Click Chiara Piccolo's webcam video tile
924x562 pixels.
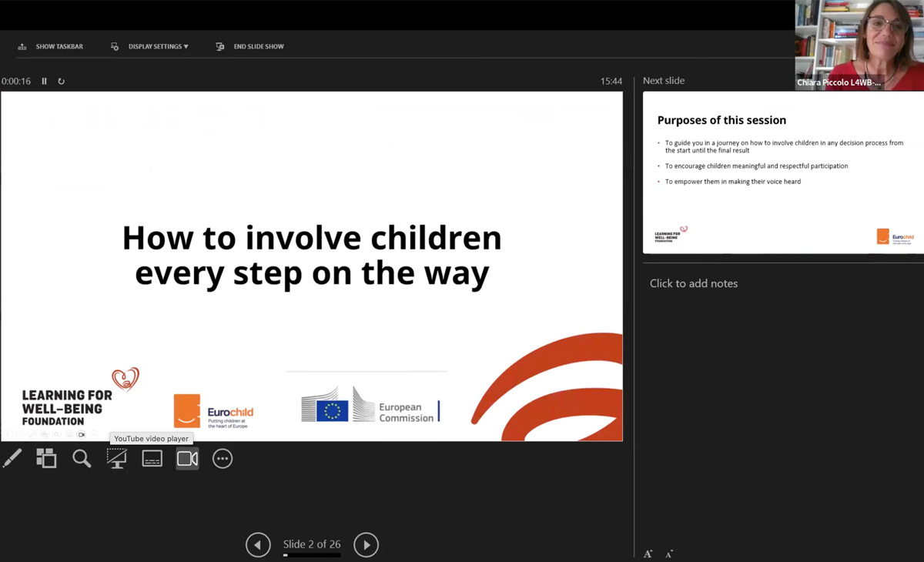coord(859,45)
